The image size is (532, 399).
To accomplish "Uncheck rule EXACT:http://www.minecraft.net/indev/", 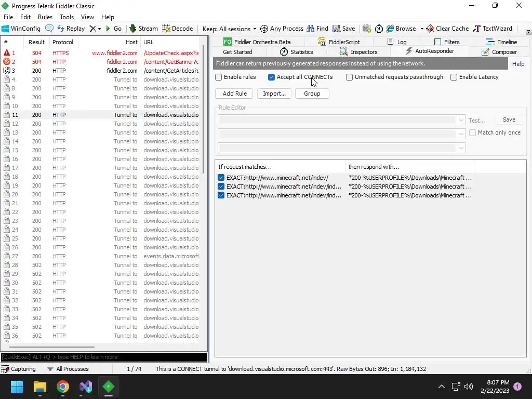I will [x=221, y=178].
